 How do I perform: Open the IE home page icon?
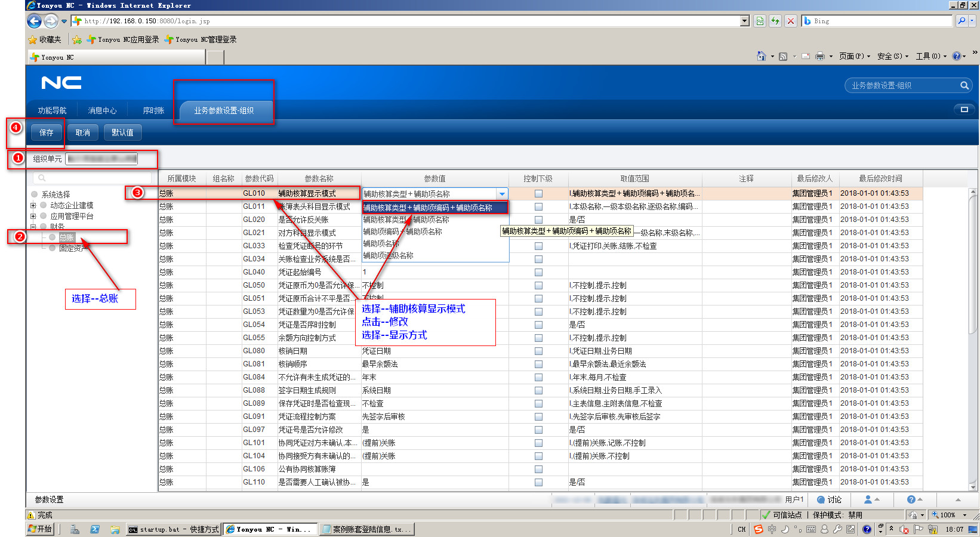click(x=761, y=56)
